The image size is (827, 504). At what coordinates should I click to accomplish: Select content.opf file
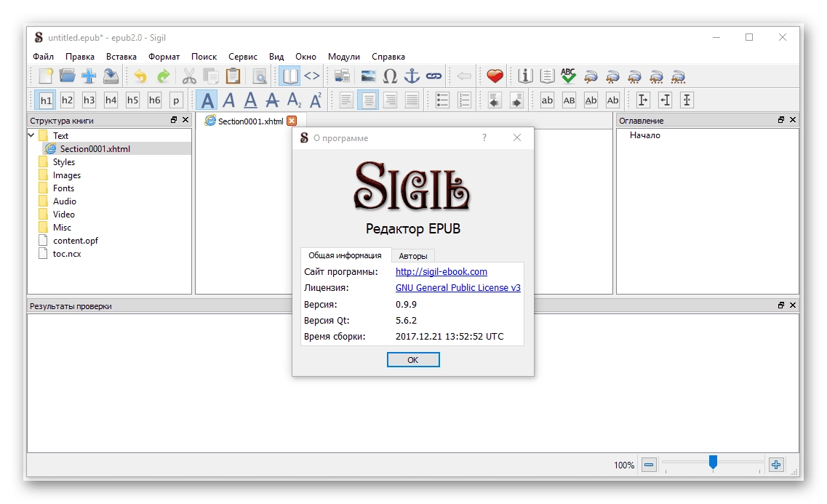(x=76, y=241)
